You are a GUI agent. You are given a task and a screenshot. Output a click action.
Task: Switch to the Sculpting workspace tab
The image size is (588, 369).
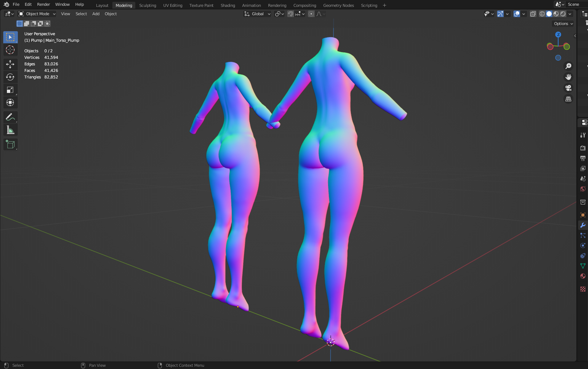[147, 5]
